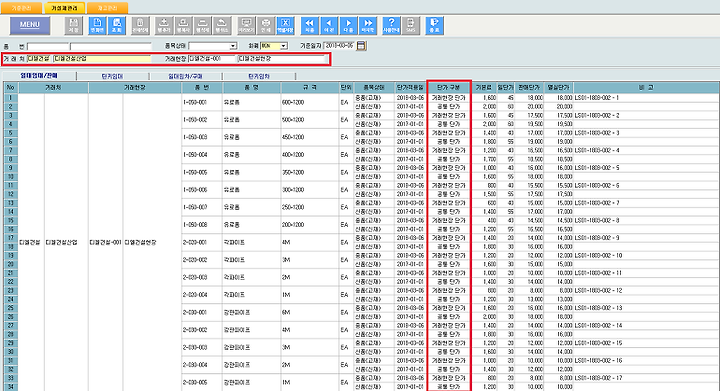
Task: Click the Cancel row (행취소) toolbar icon
Action: [x=222, y=25]
